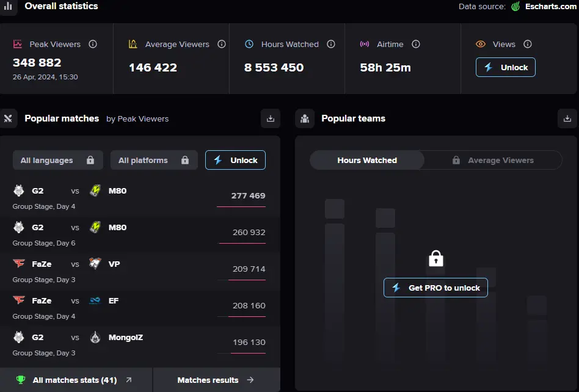579x392 pixels.
Task: Click the Popular matches heading
Action: 62,118
